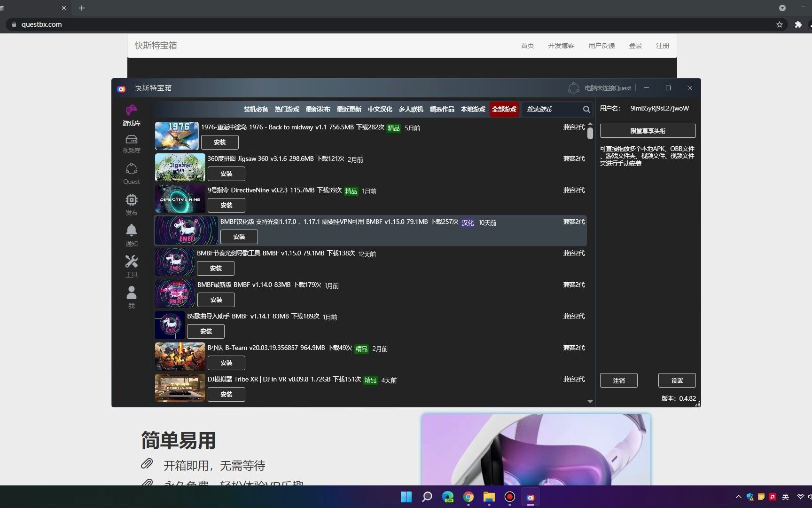Screen dimensions: 812x508
Task: Install BMBF汉化版 v1.15.0
Action: (239, 237)
